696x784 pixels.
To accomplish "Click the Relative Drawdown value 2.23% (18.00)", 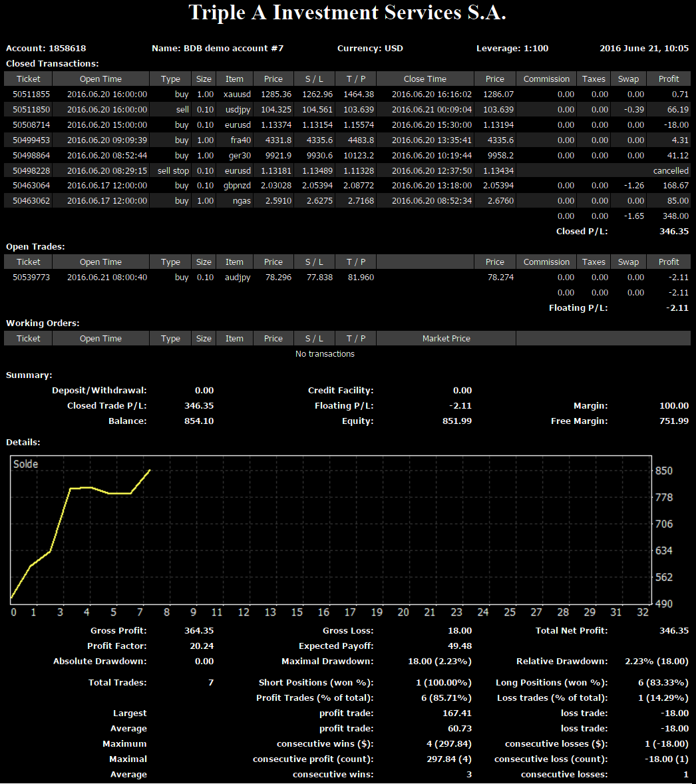I will [657, 661].
